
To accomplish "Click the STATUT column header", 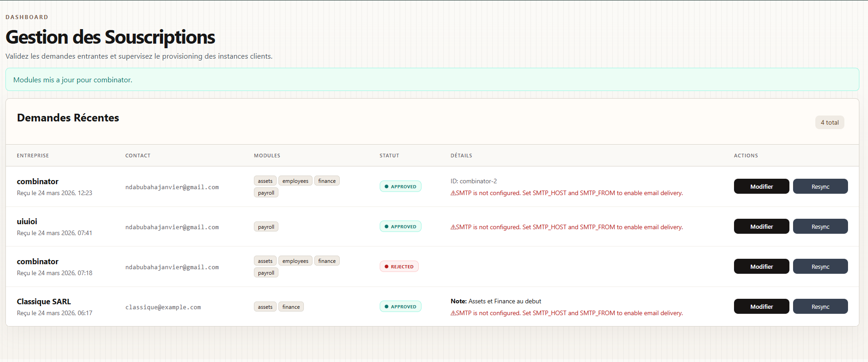I will 389,156.
